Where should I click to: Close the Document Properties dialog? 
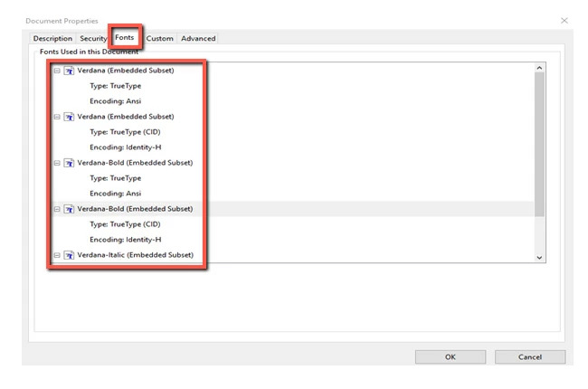tap(564, 20)
